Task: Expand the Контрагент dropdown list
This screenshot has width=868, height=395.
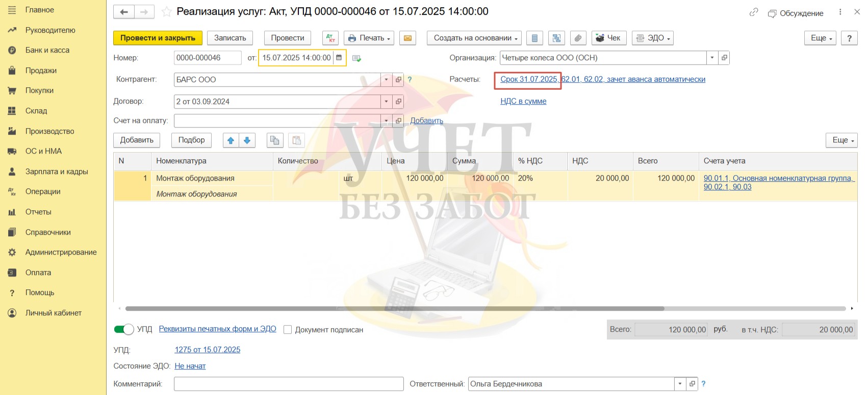Action: click(x=386, y=80)
